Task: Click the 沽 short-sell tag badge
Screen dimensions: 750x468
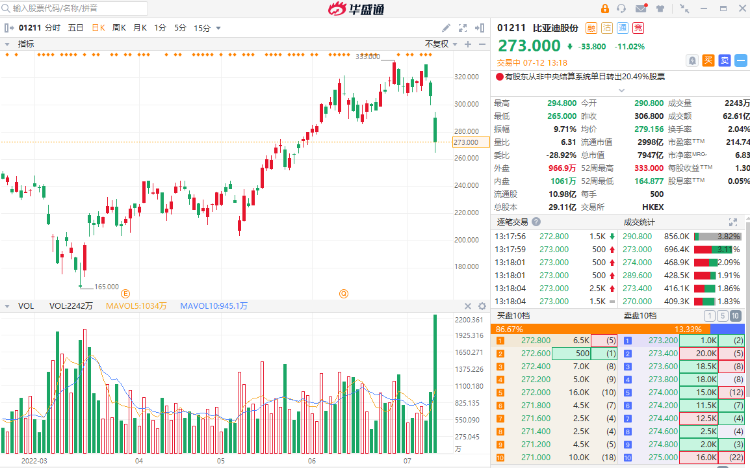Action: pos(607,28)
